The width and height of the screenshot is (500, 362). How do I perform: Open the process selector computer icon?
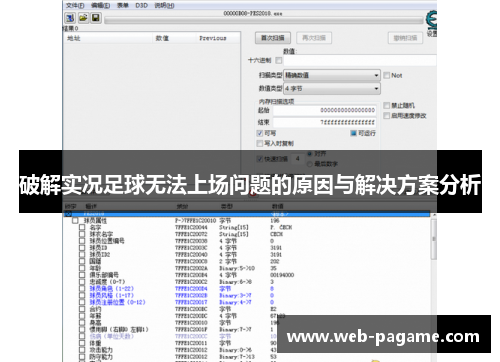click(x=70, y=18)
